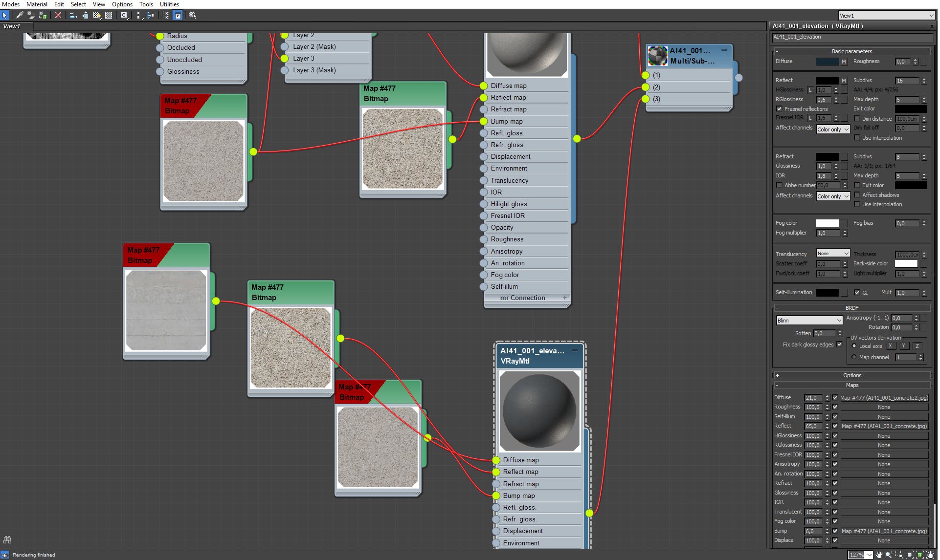Click the Back-side color swatch

tap(906, 264)
